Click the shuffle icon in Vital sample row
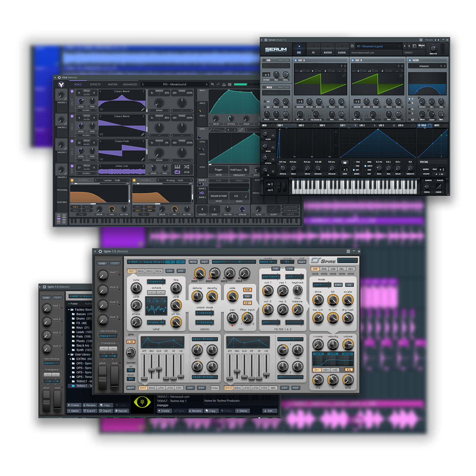The image size is (476, 476). click(187, 167)
